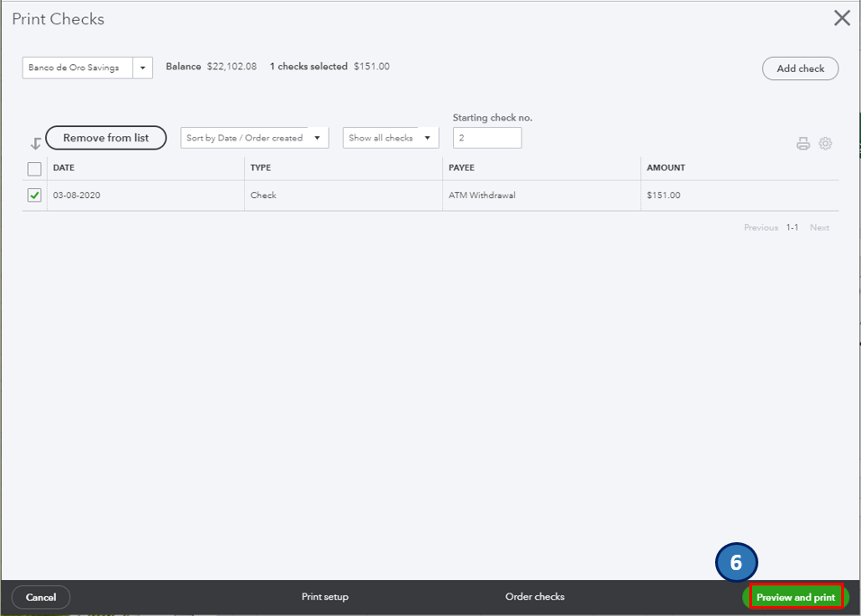Image resolution: width=861 pixels, height=616 pixels.
Task: Toggle the select-all checkbox in the header
Action: point(34,168)
